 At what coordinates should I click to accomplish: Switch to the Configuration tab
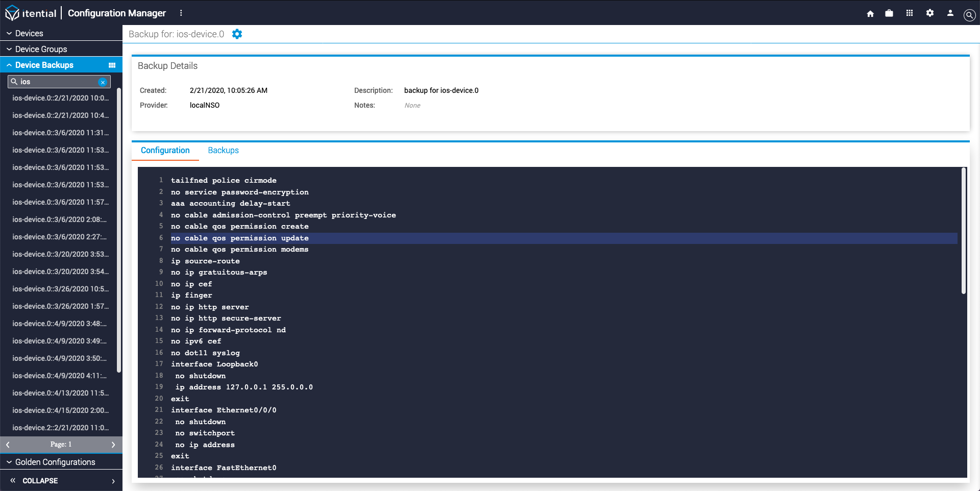165,151
